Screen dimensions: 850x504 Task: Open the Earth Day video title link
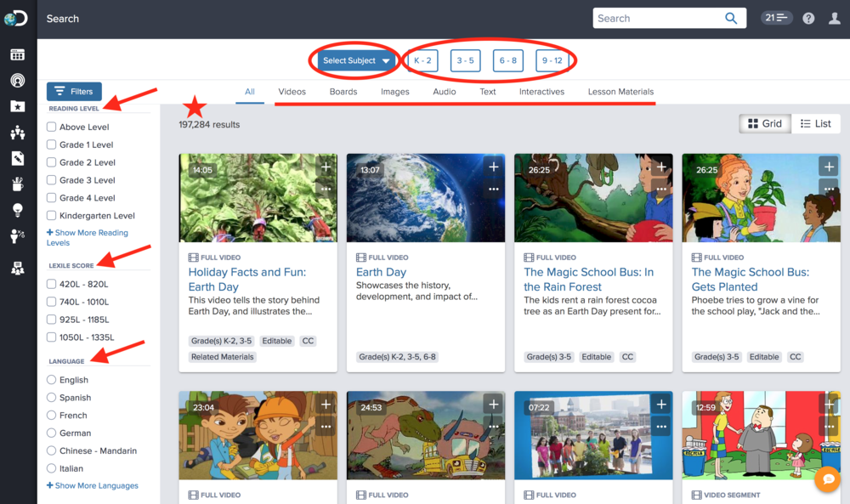pos(381,272)
